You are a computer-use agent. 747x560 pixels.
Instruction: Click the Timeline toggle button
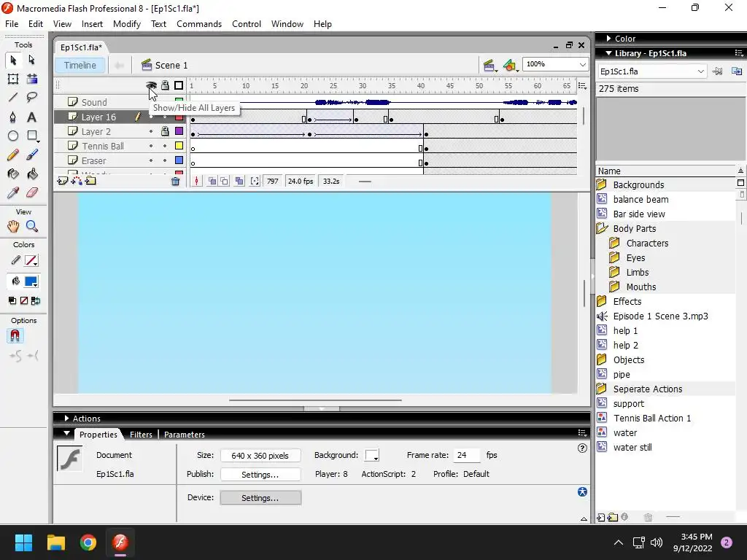[80, 65]
